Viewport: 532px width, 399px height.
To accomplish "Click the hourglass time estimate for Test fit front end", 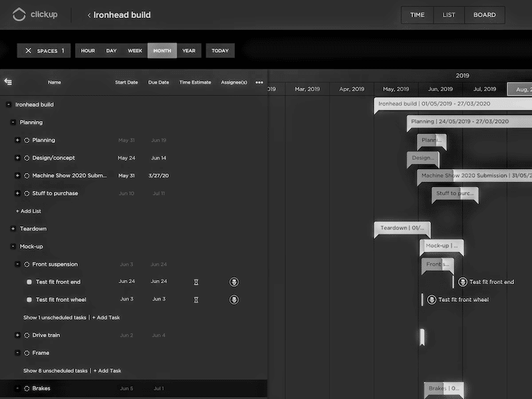I will (196, 281).
